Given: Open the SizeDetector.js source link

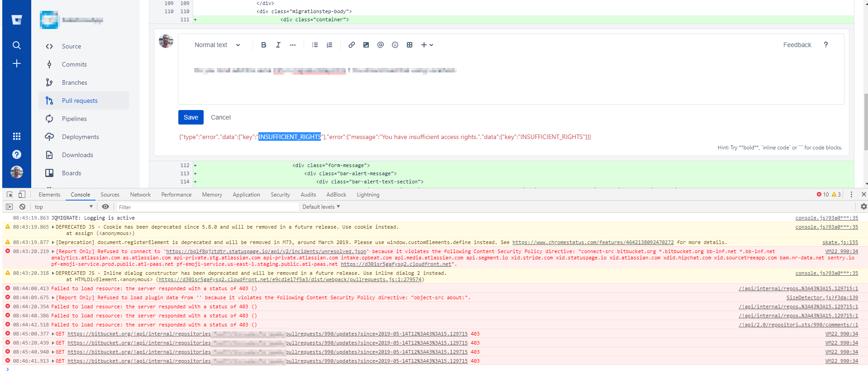Looking at the screenshot, I should [822, 297].
